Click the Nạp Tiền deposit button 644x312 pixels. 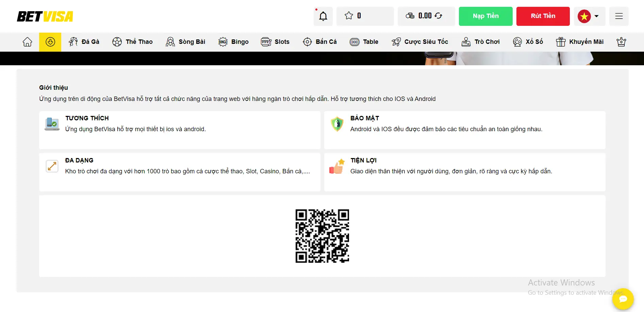[485, 16]
